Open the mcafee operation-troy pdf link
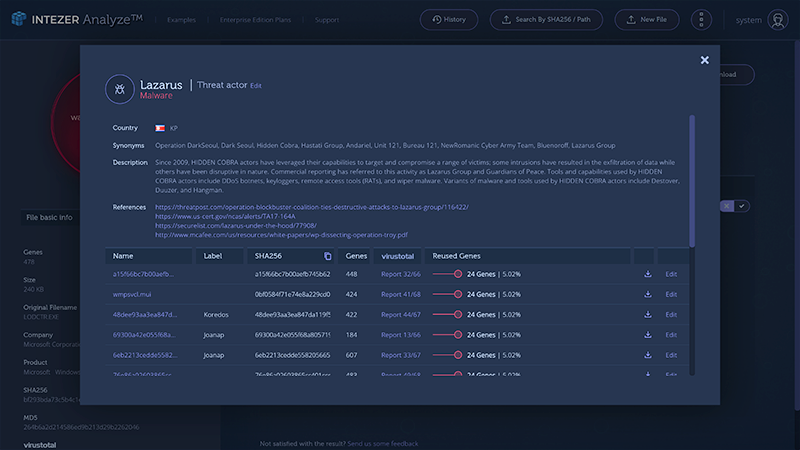Image resolution: width=800 pixels, height=450 pixels. [281, 235]
